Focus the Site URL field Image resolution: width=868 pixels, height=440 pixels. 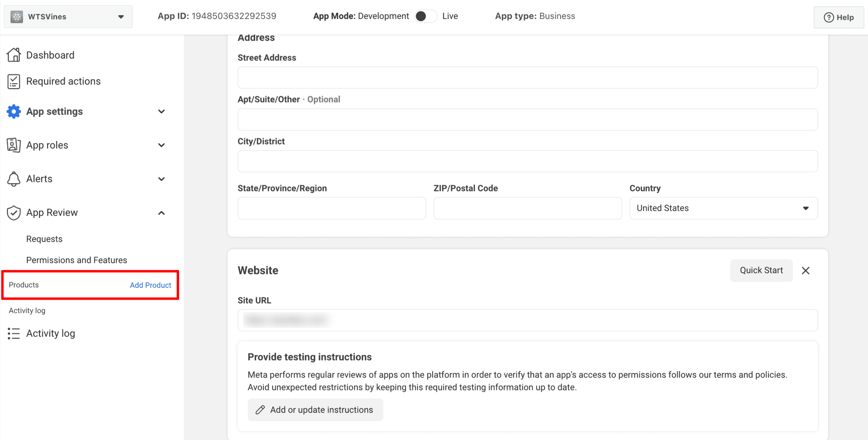[527, 320]
